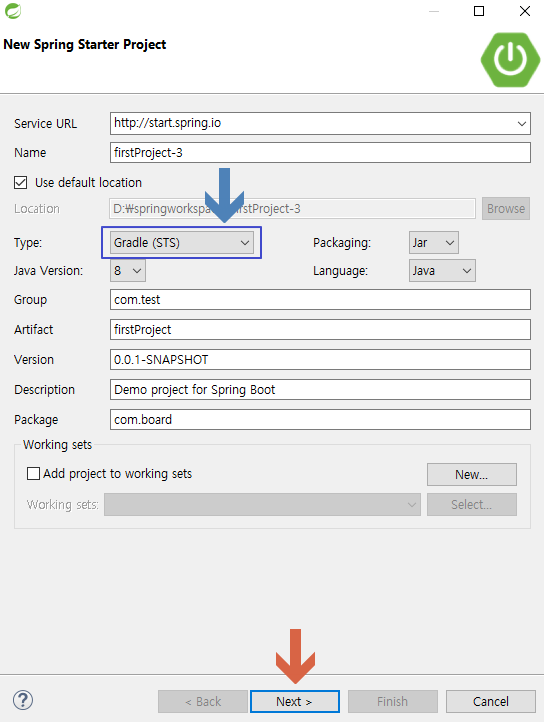Click the New Spring Starter Project title
544x722 pixels.
85,45
